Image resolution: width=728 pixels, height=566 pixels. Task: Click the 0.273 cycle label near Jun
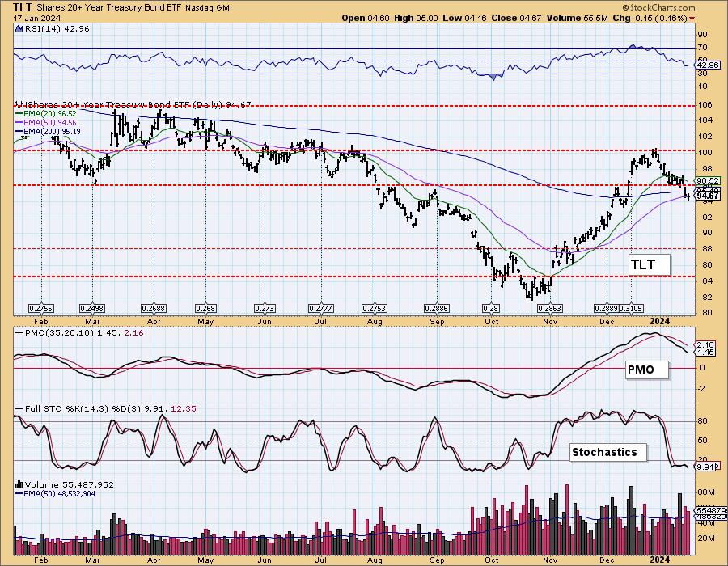click(265, 309)
